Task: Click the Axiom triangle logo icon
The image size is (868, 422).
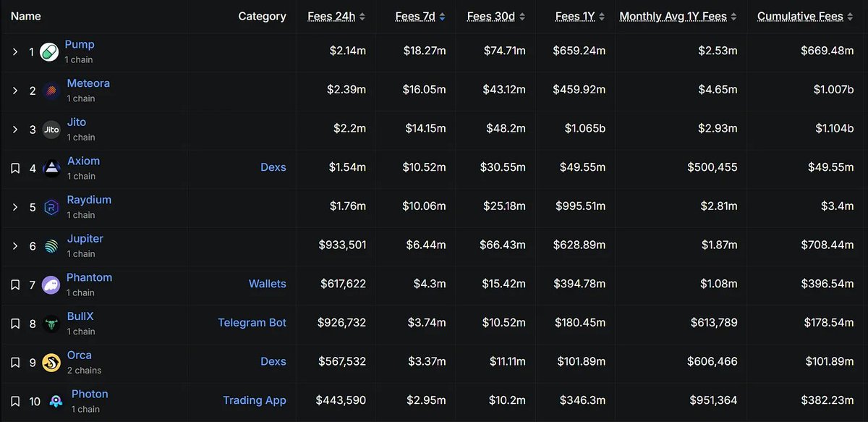Action: tap(51, 169)
